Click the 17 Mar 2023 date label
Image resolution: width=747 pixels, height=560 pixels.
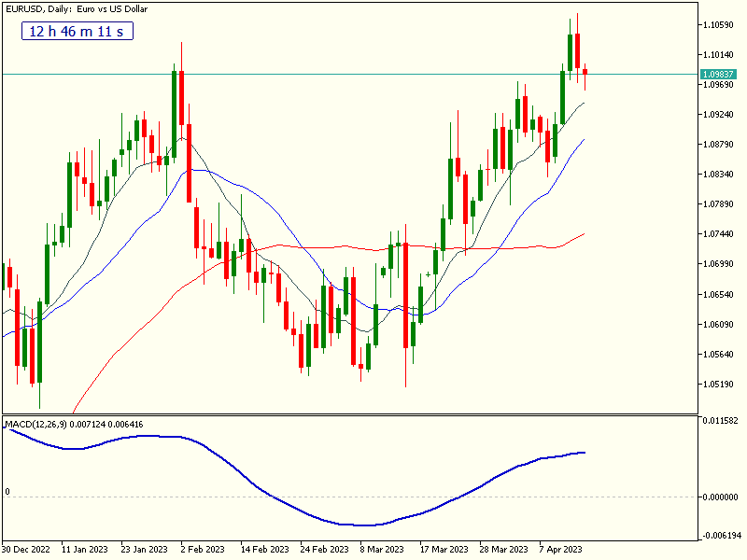tap(444, 549)
